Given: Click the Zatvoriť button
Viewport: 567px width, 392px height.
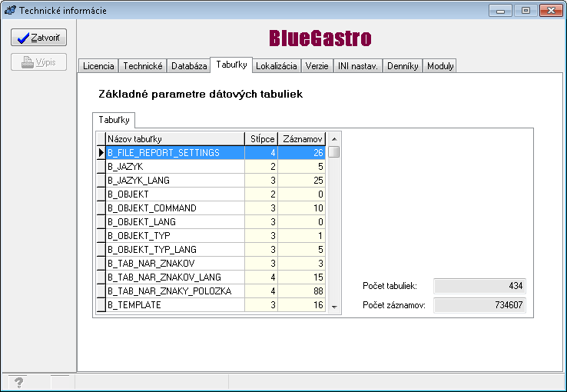Looking at the screenshot, I should tap(38, 38).
